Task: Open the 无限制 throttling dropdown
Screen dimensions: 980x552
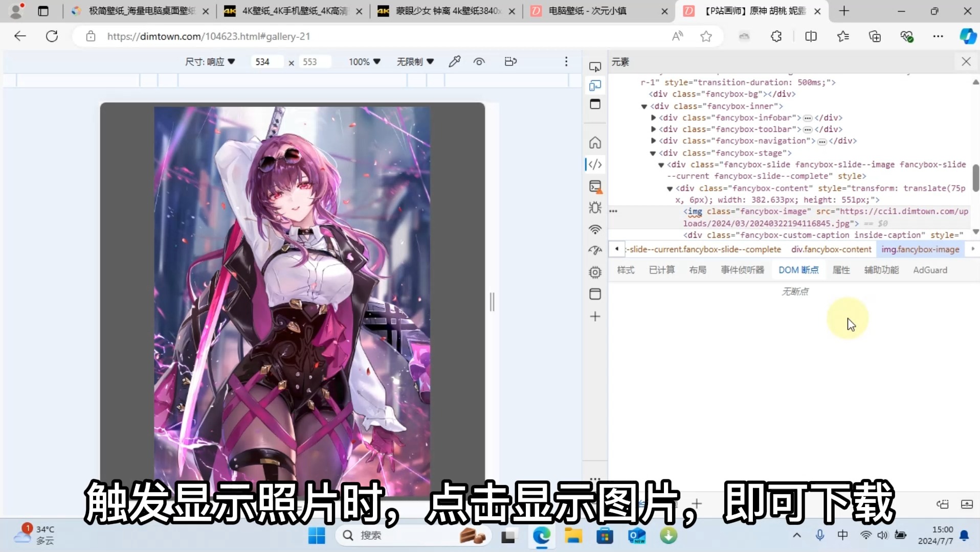Action: [415, 62]
